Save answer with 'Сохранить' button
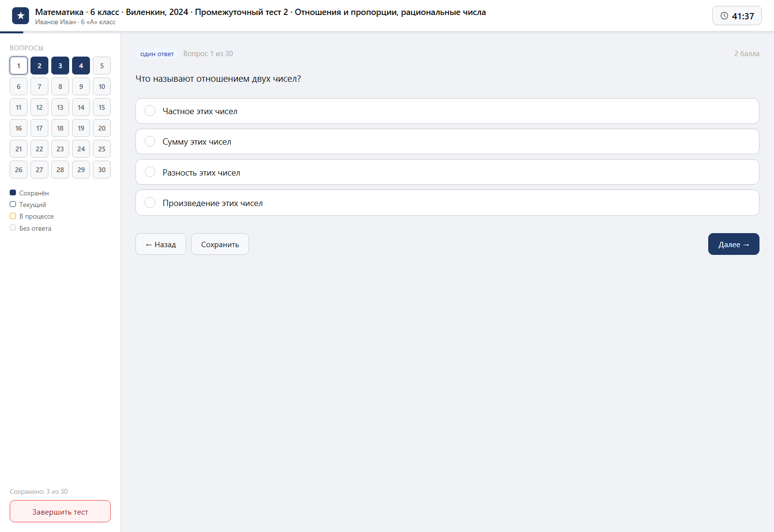This screenshot has height=532, width=774. point(220,244)
